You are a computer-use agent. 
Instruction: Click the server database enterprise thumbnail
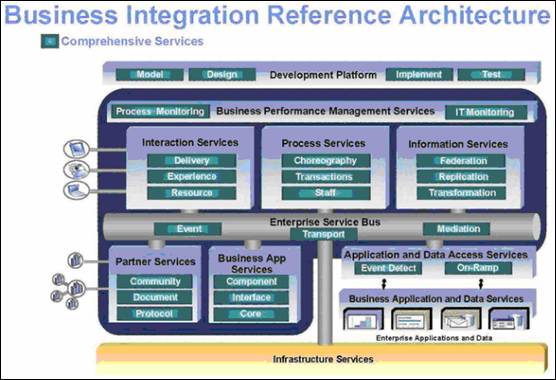[509, 319]
